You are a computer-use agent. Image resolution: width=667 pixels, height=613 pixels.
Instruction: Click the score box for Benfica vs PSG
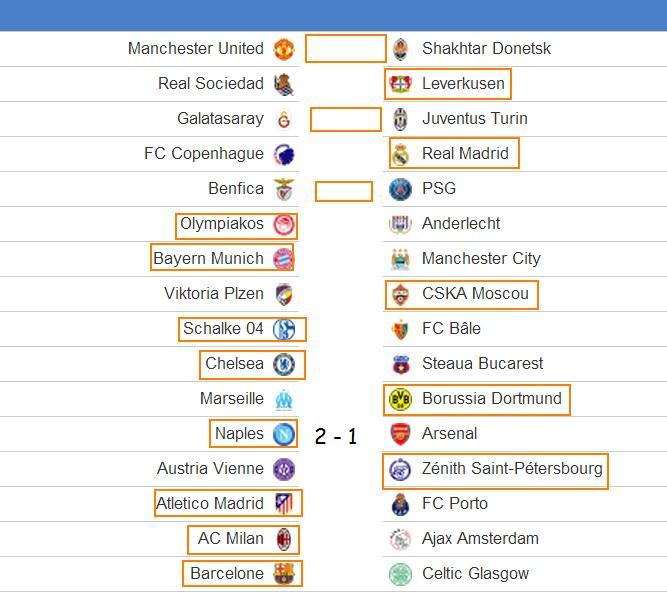344,191
